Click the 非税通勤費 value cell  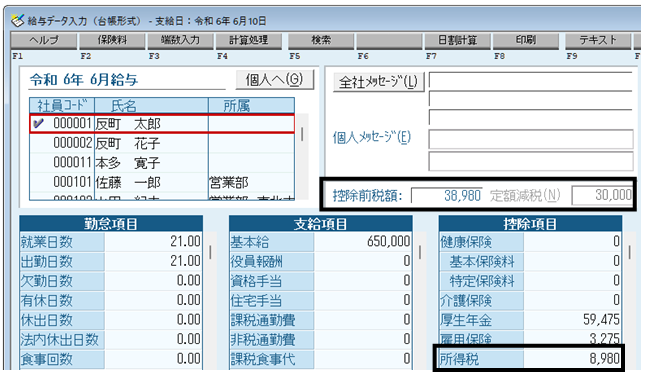363,339
